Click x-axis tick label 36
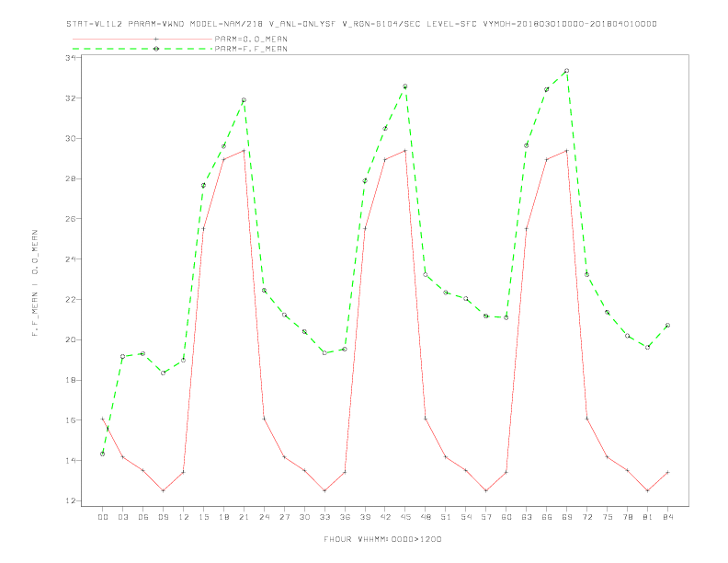Image resolution: width=728 pixels, height=563 pixels. tap(345, 517)
